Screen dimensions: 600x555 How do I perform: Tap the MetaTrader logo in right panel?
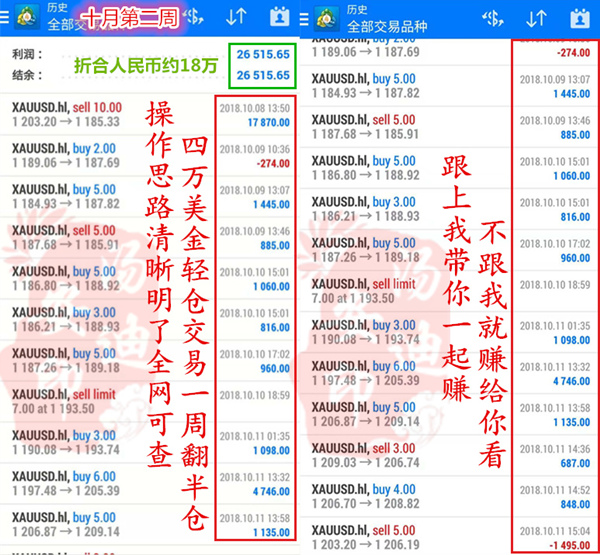click(x=327, y=18)
